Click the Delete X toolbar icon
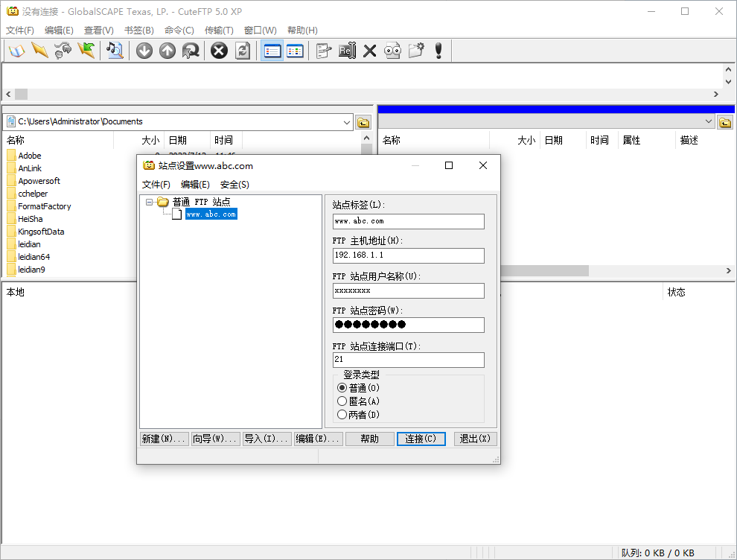Image resolution: width=737 pixels, height=560 pixels. (370, 51)
